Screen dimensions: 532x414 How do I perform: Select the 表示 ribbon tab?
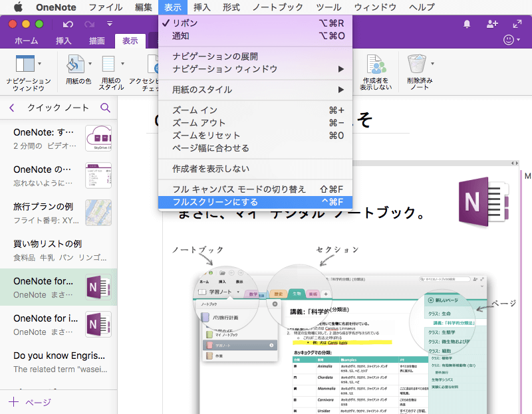coord(130,41)
